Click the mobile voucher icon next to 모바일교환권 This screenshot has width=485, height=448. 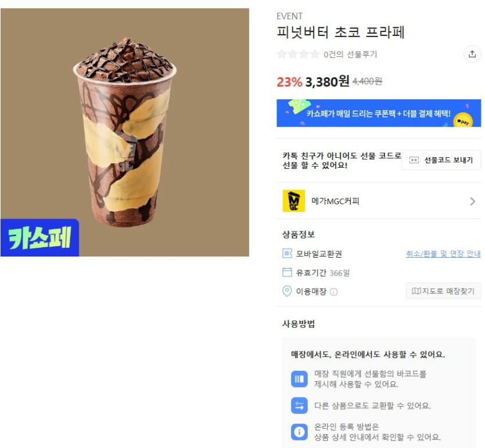click(x=287, y=254)
